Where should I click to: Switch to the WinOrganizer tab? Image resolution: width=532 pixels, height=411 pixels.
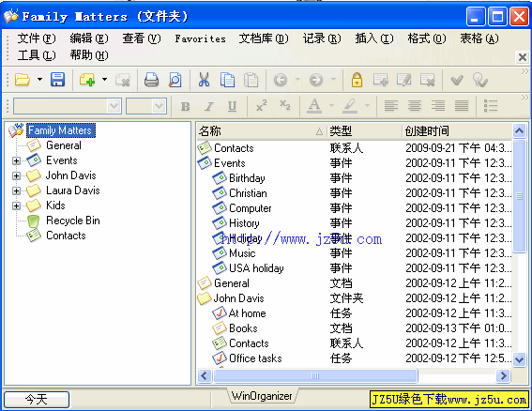262,396
